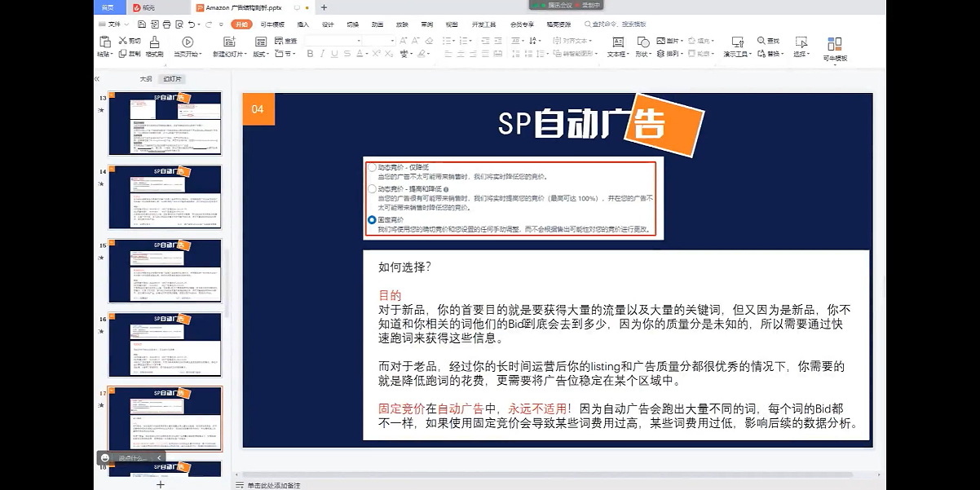Screen dimensions: 980x490
Task: Start slideshow from current page (当页开始)
Action: [x=188, y=46]
